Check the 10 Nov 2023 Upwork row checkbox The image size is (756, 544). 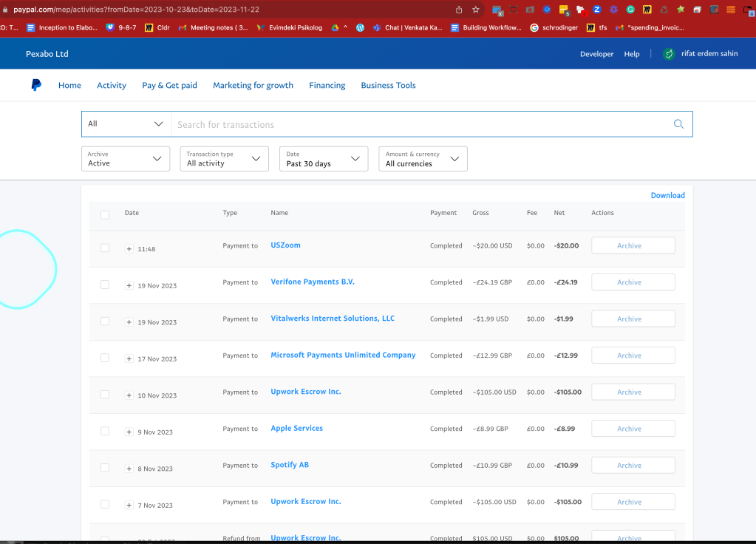(x=105, y=395)
